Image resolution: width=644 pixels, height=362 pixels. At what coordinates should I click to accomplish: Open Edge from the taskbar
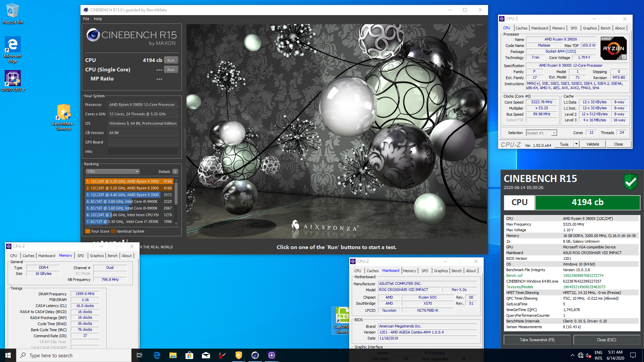click(x=156, y=355)
